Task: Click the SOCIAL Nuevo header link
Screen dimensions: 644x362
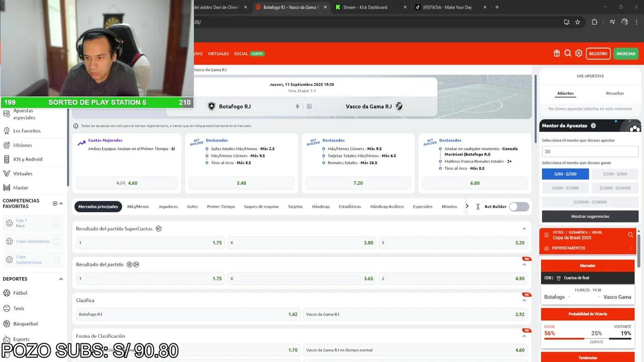Action: (249, 53)
